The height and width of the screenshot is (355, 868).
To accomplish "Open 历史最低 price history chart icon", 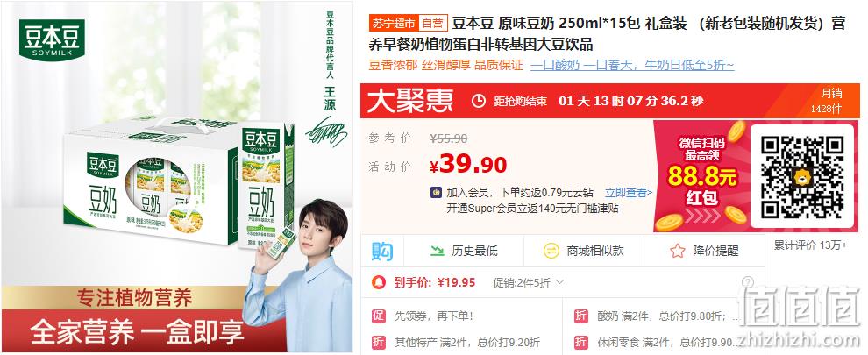I will 438,251.
